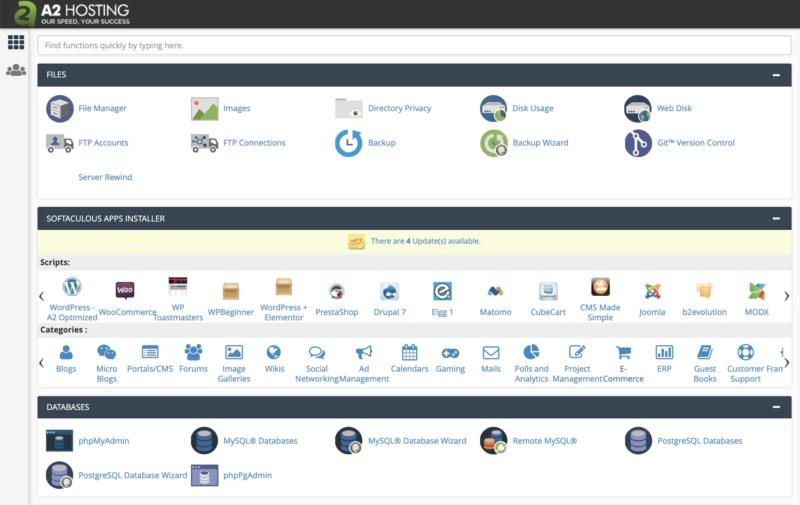
Task: Show more scripts with right arrow
Action: click(786, 296)
